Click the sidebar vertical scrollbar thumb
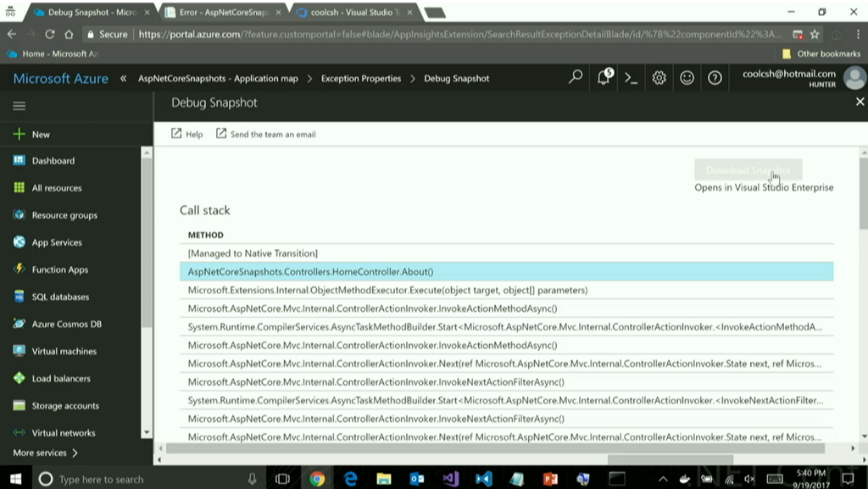Image resolution: width=868 pixels, height=489 pixels. click(147, 242)
